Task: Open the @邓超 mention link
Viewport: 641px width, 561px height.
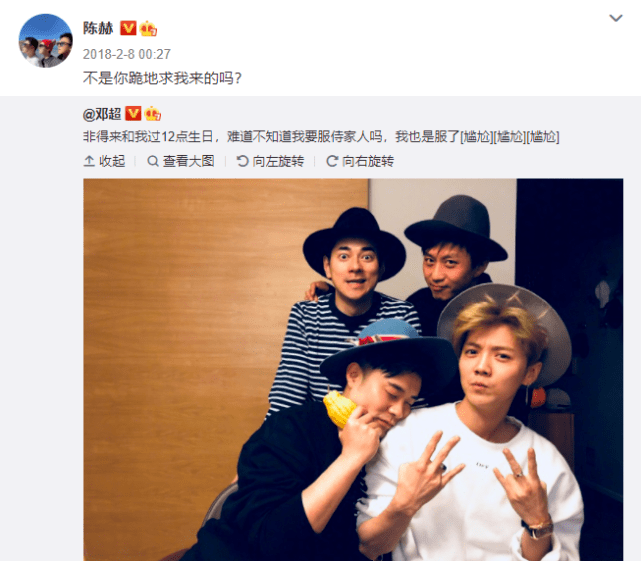Action: (x=102, y=114)
